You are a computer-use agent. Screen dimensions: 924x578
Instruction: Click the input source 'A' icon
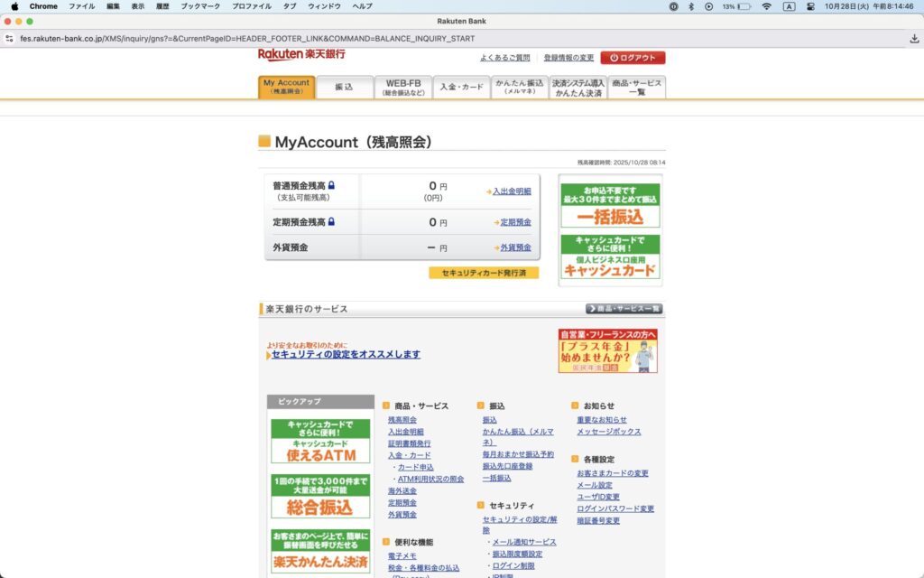(x=789, y=6)
